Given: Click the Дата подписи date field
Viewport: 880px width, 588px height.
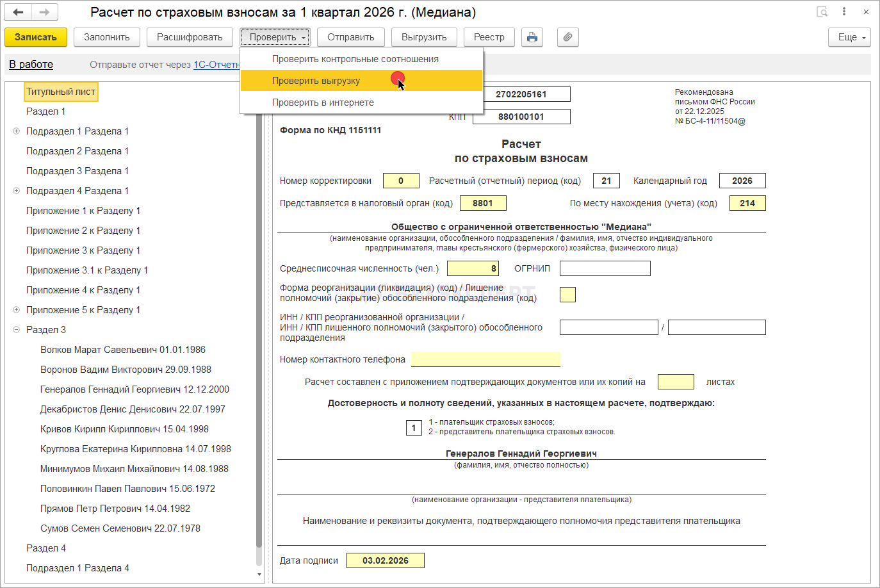Looking at the screenshot, I should pyautogui.click(x=385, y=560).
